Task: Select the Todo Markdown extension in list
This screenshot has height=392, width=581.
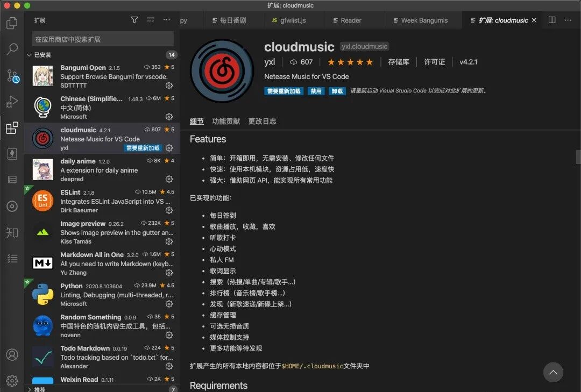Action: point(102,357)
